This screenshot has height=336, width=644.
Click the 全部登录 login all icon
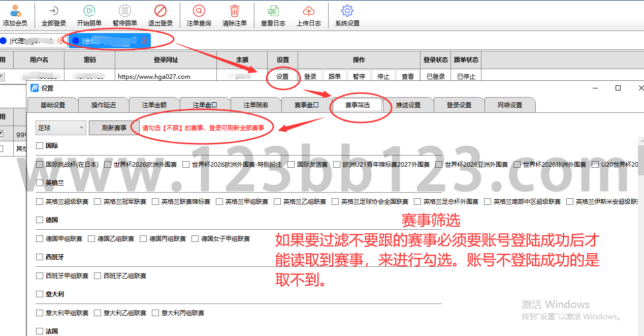(54, 11)
